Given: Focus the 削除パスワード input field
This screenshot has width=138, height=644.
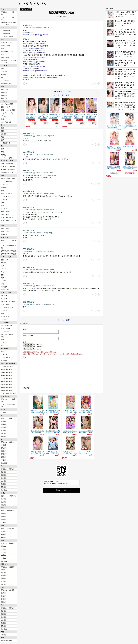Looking at the screenshot, I should click(41, 339).
